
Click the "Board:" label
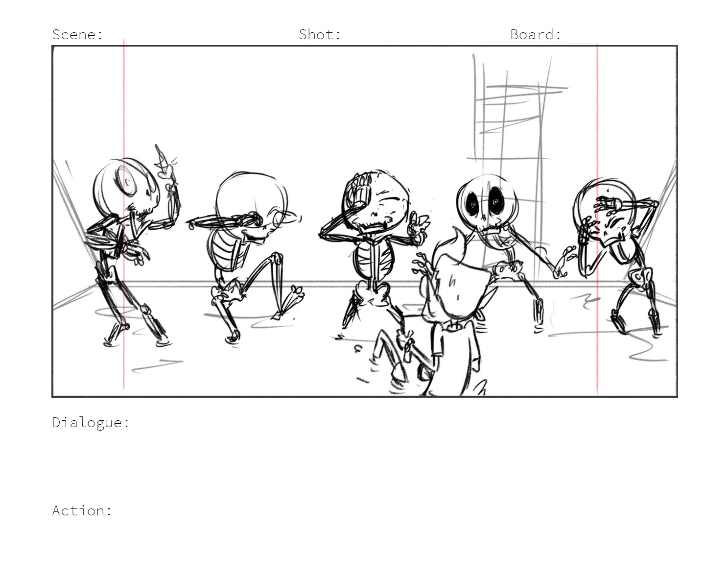[x=536, y=34]
